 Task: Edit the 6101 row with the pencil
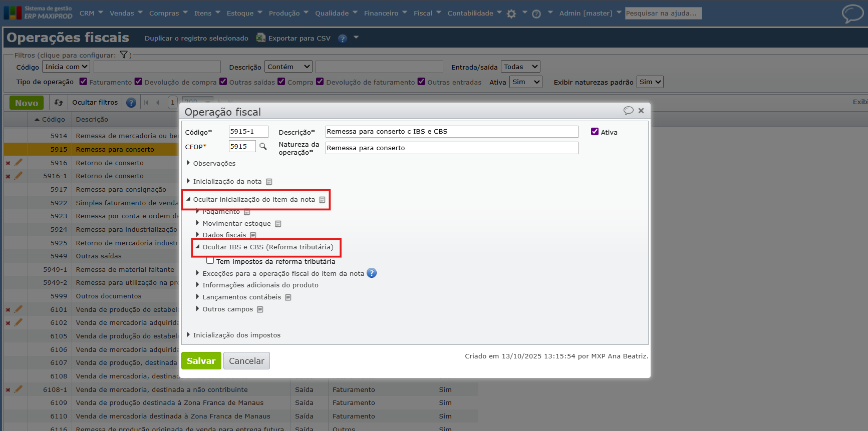point(19,309)
